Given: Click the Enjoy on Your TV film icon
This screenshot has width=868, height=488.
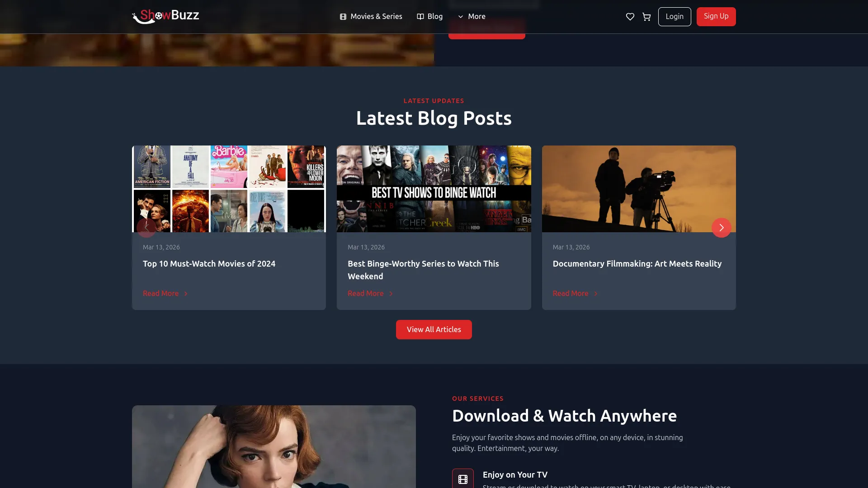Looking at the screenshot, I should [x=462, y=479].
